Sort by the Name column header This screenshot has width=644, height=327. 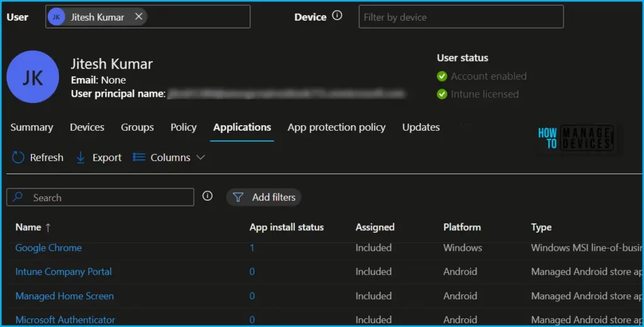coord(28,227)
